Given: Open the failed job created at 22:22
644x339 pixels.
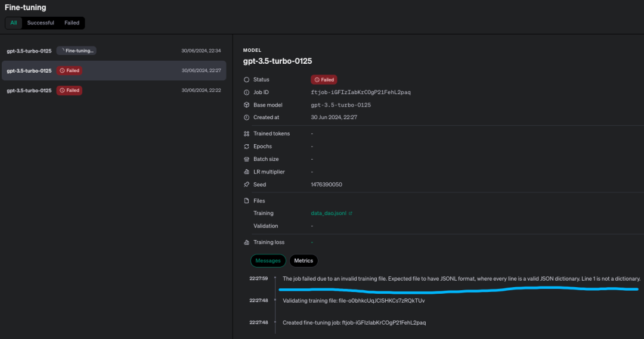Looking at the screenshot, I should point(113,91).
